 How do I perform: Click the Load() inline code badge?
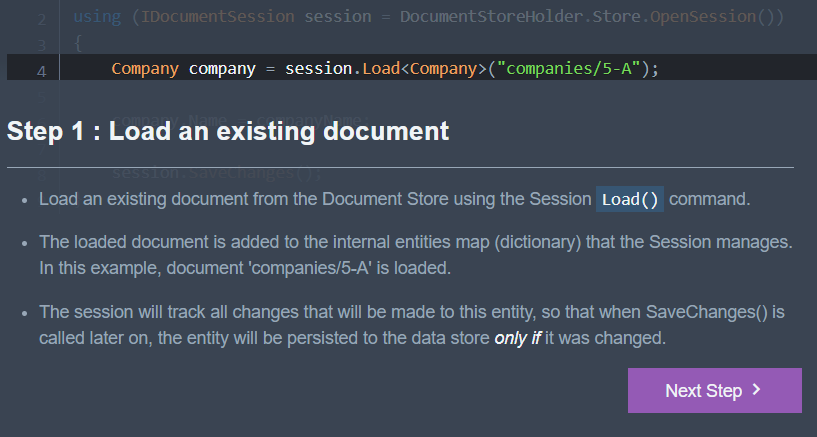coord(629,199)
